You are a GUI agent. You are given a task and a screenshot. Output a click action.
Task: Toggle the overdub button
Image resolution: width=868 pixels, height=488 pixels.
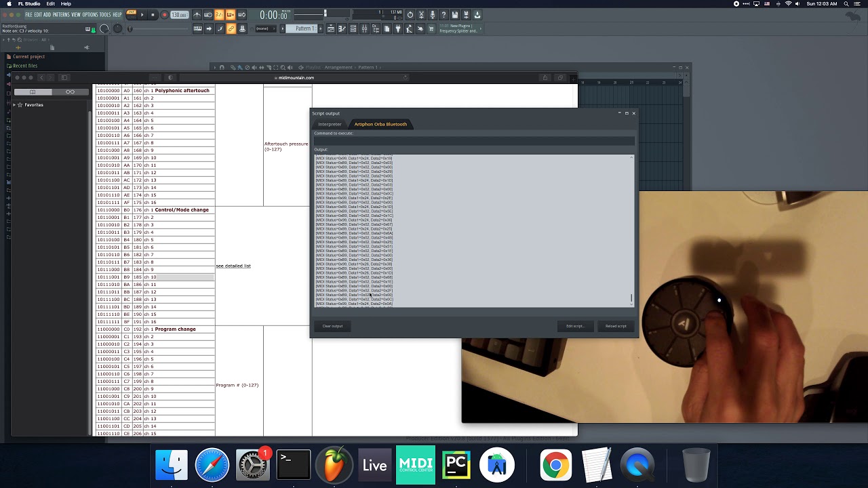point(231,15)
